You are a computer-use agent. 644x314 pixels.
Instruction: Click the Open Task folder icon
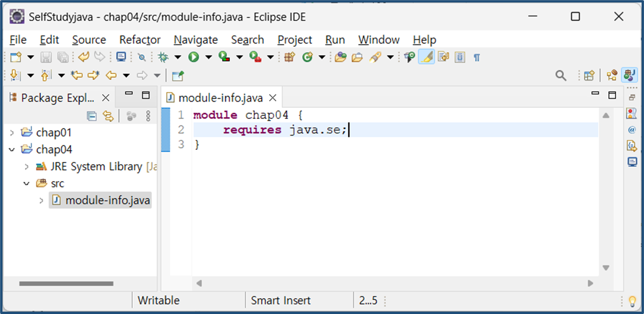357,58
